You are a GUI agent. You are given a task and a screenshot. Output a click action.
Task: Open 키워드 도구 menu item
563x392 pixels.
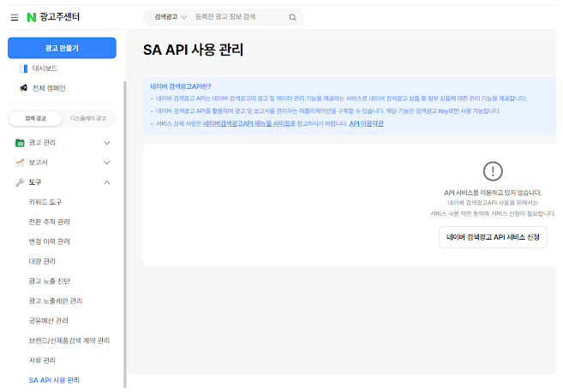click(x=45, y=202)
